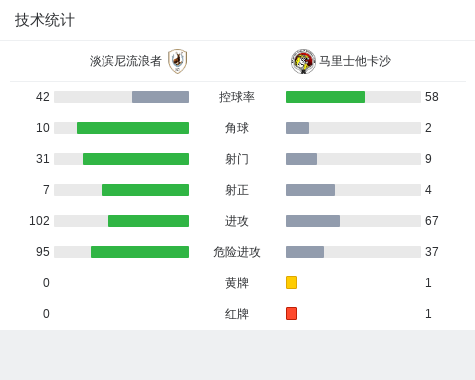Viewport: 475px width, 380px height.
Task: Click the Tampines Rovers team crest icon
Action: 177,61
